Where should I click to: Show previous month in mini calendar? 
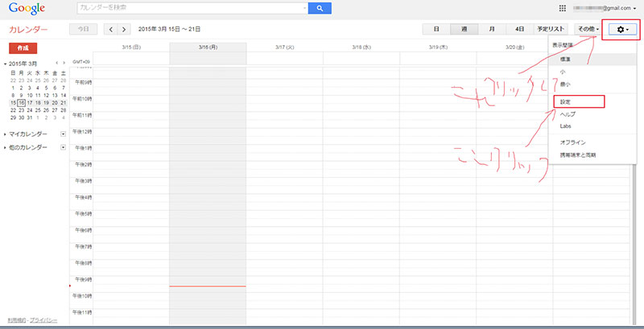(56, 64)
